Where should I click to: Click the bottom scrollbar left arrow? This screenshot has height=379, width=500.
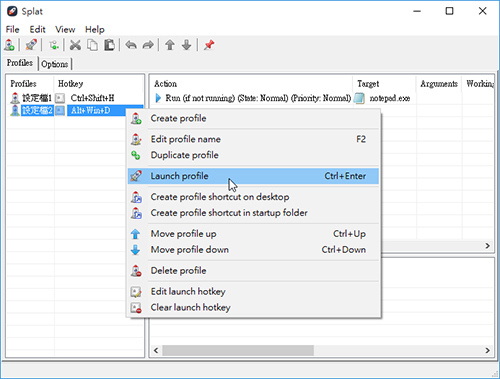tap(156, 350)
